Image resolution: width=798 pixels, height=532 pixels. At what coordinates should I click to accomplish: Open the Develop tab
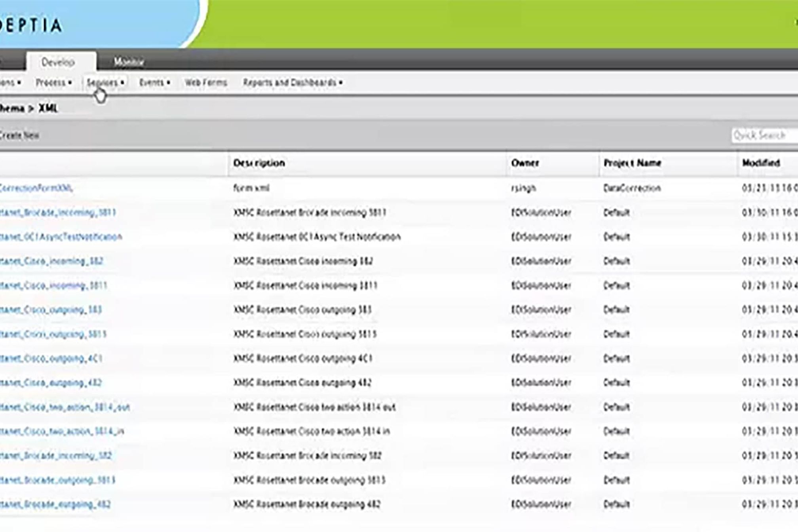click(x=58, y=62)
